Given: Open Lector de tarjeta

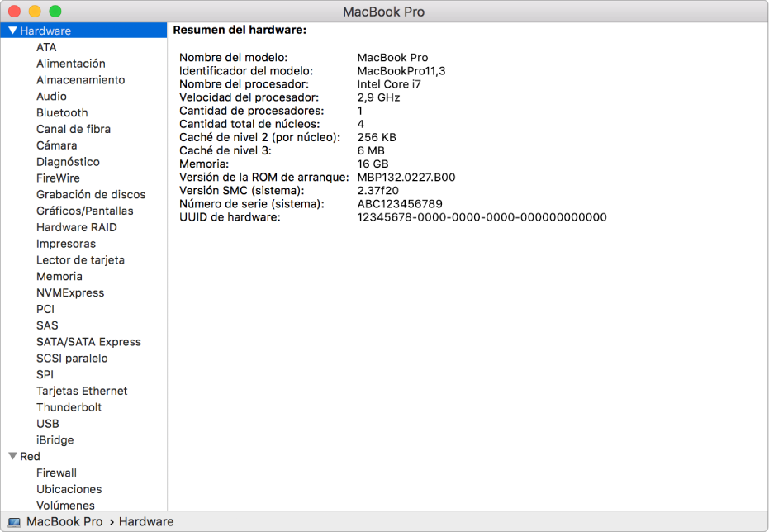Looking at the screenshot, I should [x=80, y=260].
